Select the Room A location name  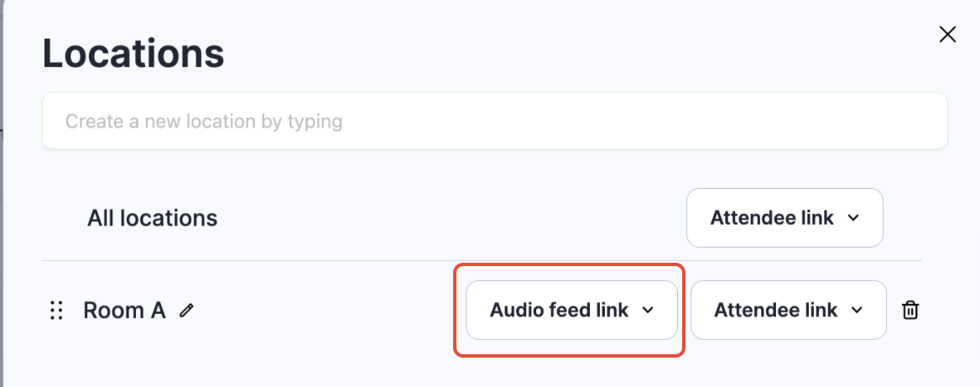124,311
